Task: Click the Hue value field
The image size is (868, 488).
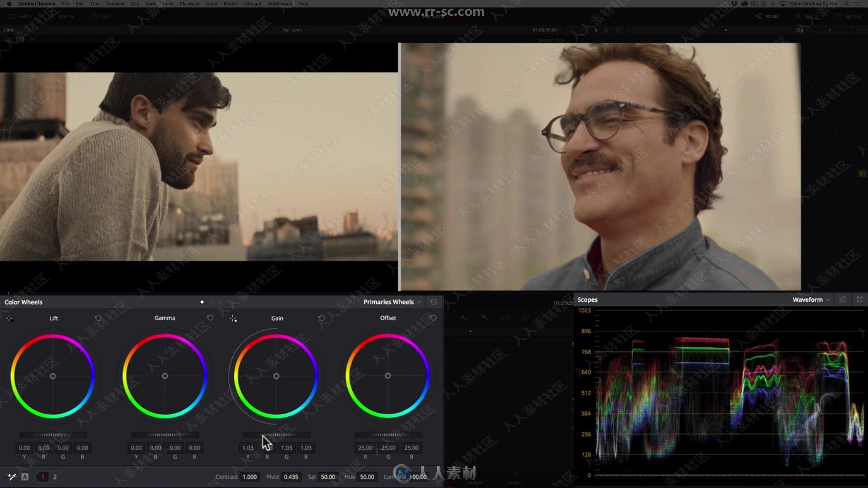Action: tap(367, 477)
